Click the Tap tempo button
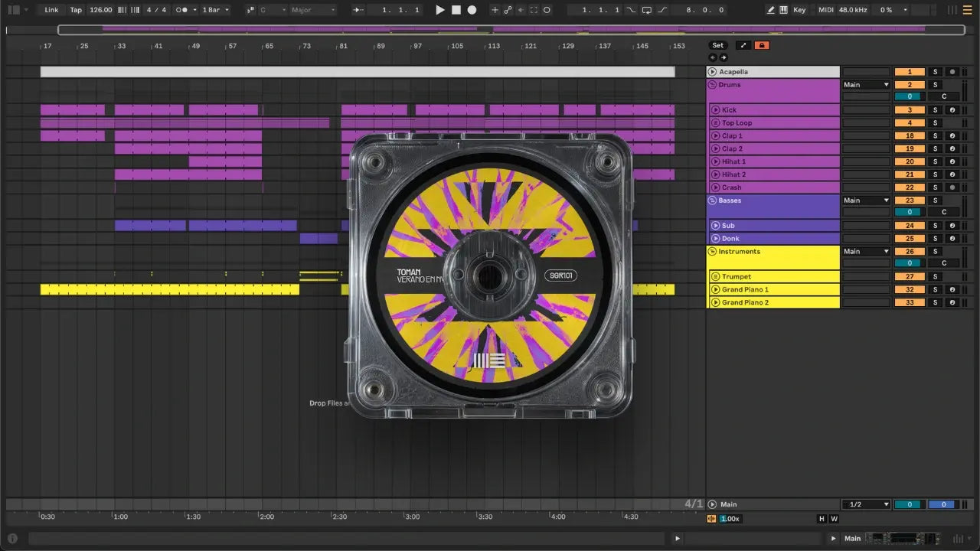This screenshot has height=551, width=980. click(76, 10)
